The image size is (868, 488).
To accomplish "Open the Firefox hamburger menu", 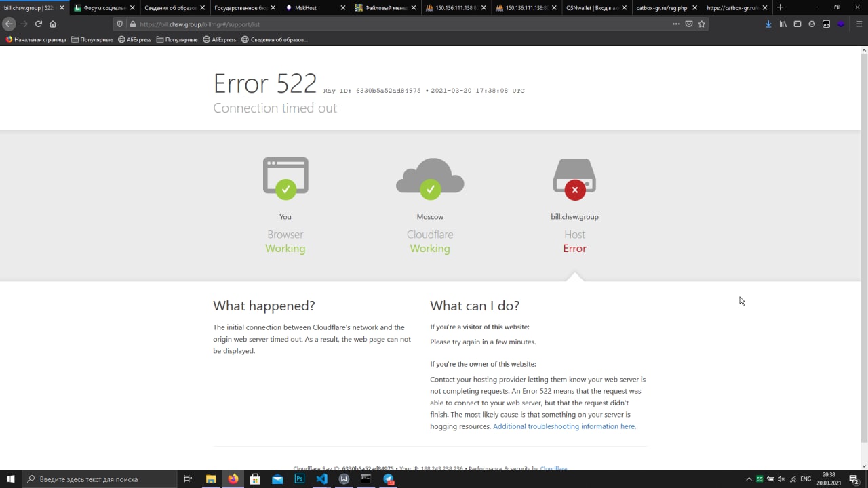I will click(859, 24).
